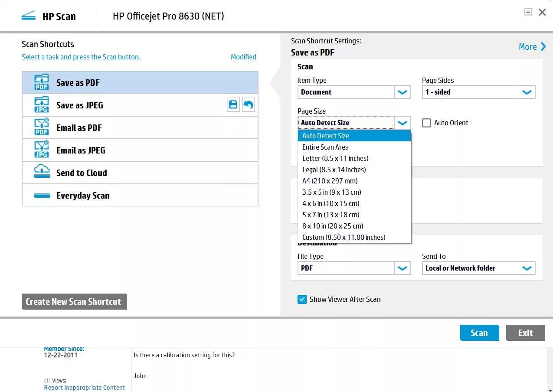Select the Send to Cloud shortcut row
The height and width of the screenshot is (392, 553).
coord(140,173)
